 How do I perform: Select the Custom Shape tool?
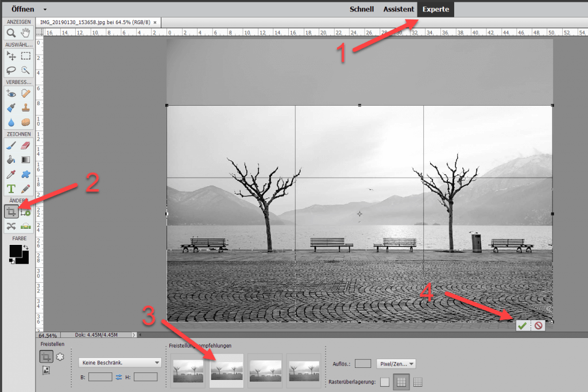[25, 174]
